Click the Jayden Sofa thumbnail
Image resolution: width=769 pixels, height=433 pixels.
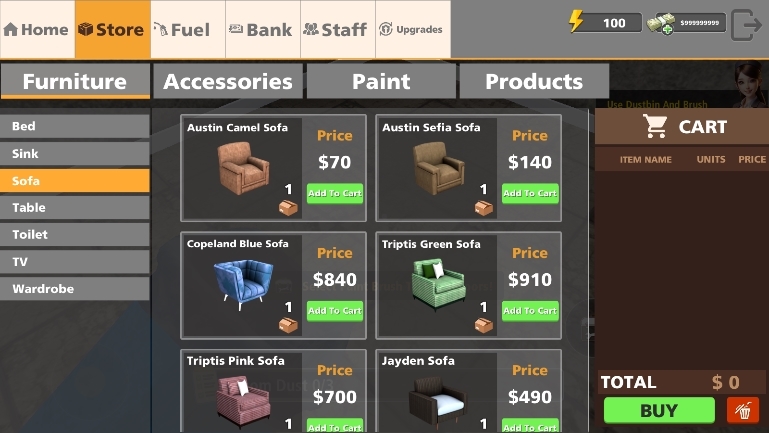point(436,401)
